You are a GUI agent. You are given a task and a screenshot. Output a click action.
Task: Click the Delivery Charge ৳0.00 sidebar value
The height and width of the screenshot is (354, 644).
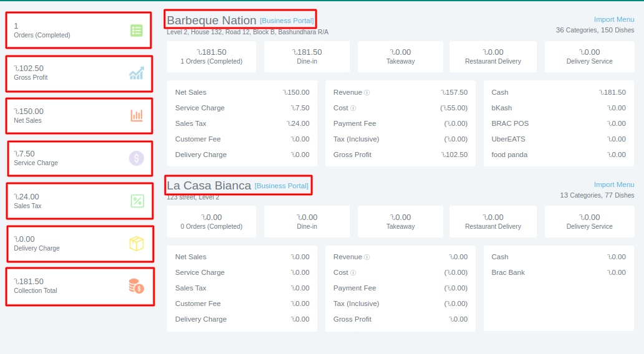tap(24, 239)
